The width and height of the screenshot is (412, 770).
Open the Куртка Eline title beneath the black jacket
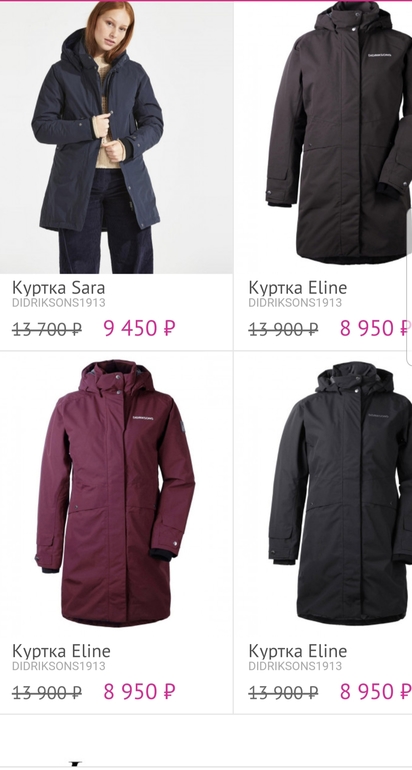point(298,651)
